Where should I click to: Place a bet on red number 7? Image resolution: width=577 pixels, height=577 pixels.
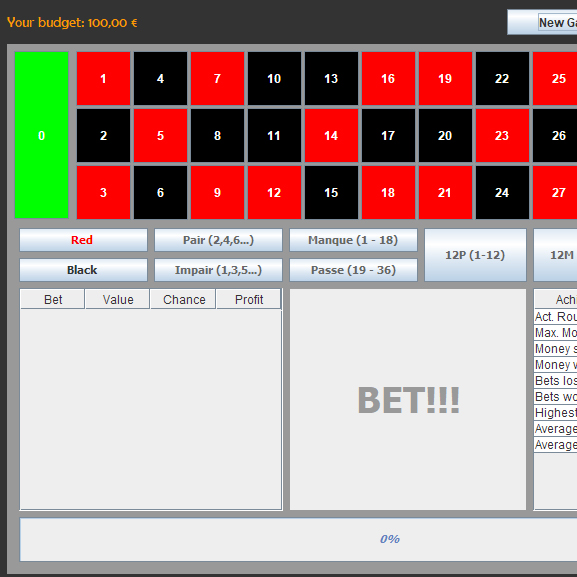pyautogui.click(x=217, y=78)
